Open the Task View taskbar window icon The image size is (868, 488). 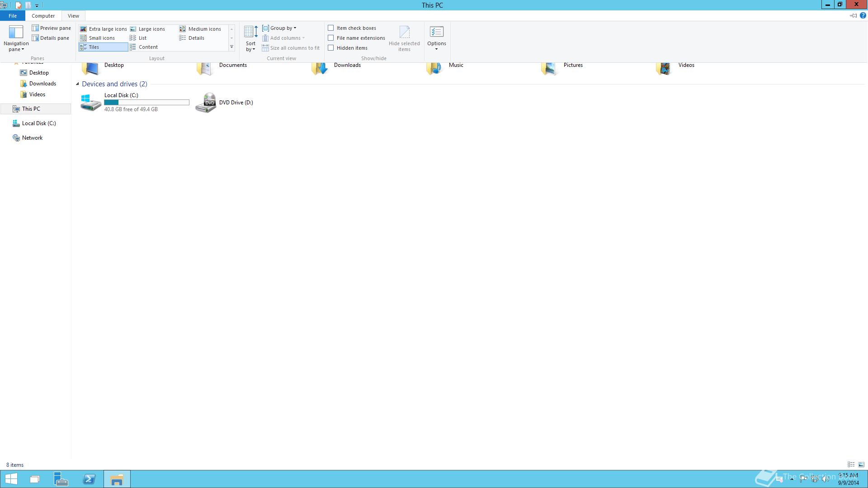35,479
